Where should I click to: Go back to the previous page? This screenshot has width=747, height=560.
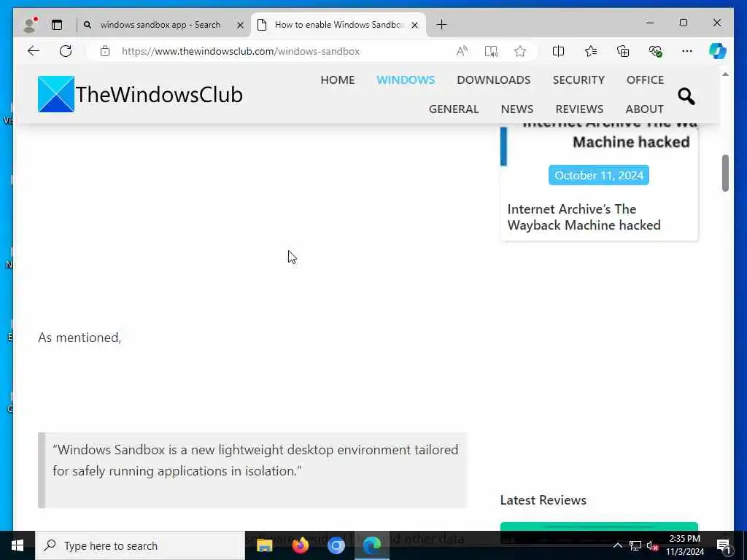click(34, 51)
